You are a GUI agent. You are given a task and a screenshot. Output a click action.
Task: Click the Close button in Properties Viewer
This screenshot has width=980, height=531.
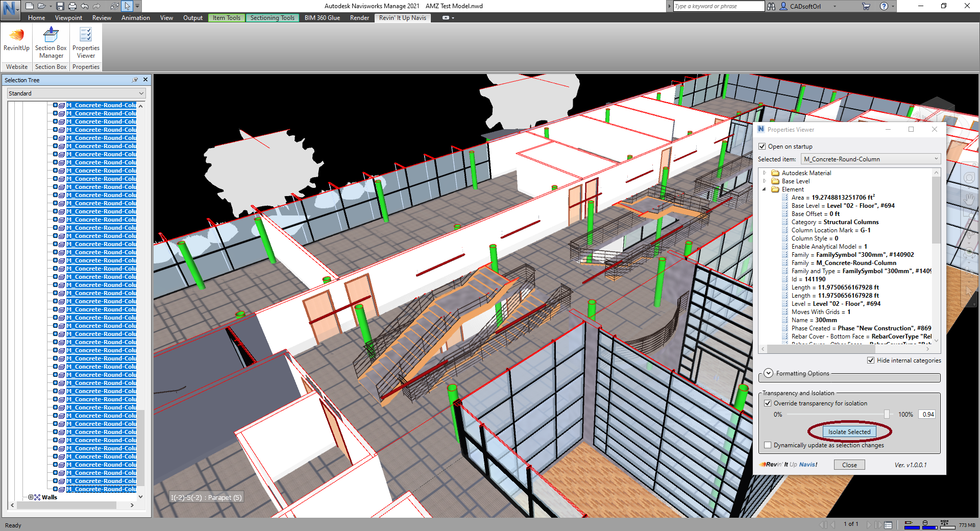[x=849, y=465]
